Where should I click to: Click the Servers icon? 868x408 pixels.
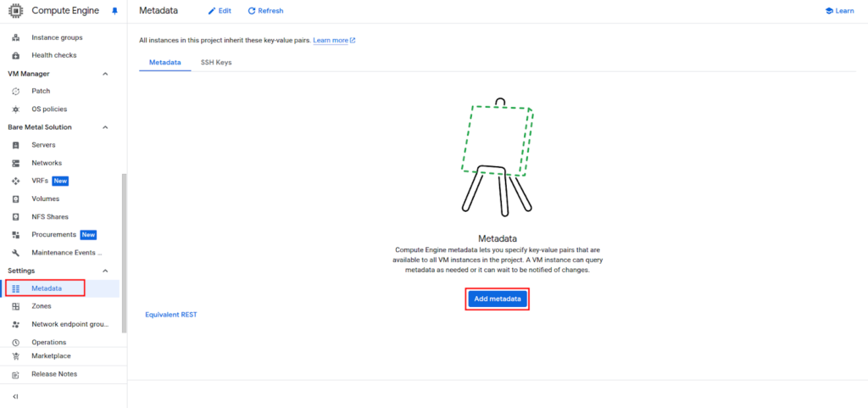point(15,145)
